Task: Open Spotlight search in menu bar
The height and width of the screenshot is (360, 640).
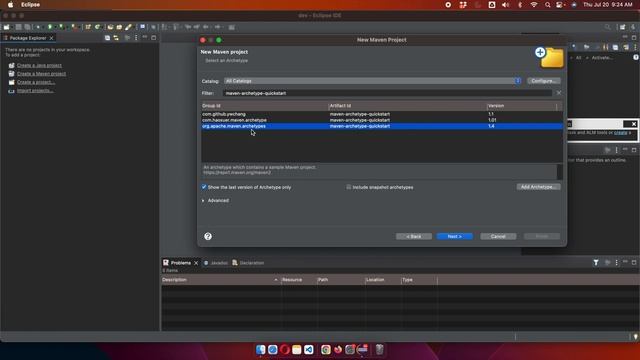Action: coord(547,4)
